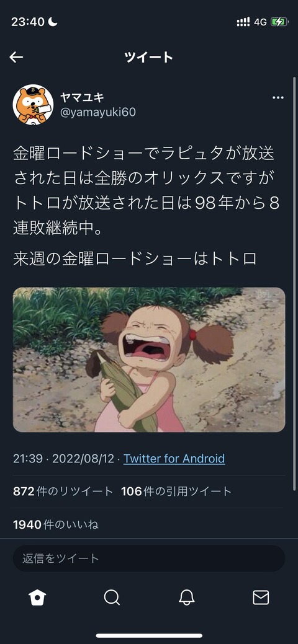The width and height of the screenshot is (298, 644).
Task: Tap the ヤマユキ profile avatar
Action: [33, 105]
